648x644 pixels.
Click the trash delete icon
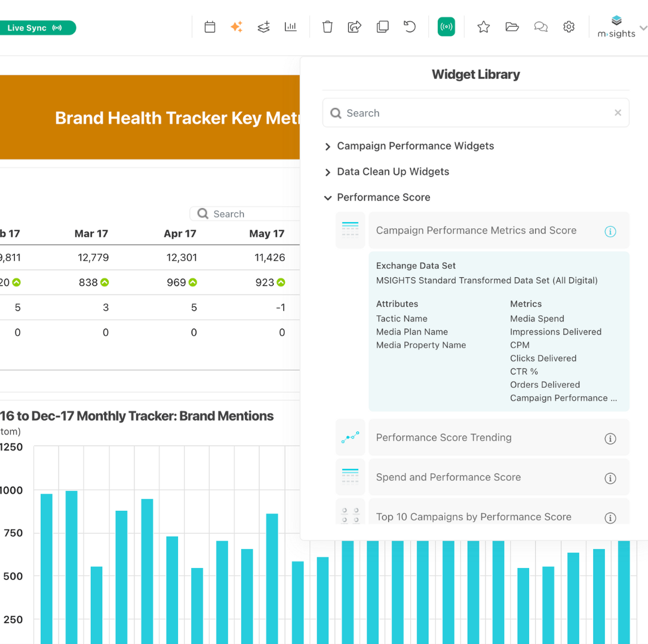click(x=327, y=27)
